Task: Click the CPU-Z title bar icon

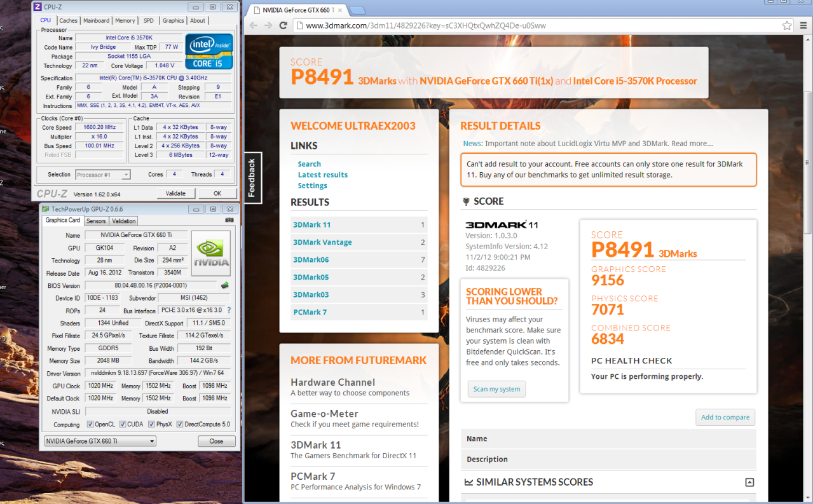Action: (x=37, y=7)
